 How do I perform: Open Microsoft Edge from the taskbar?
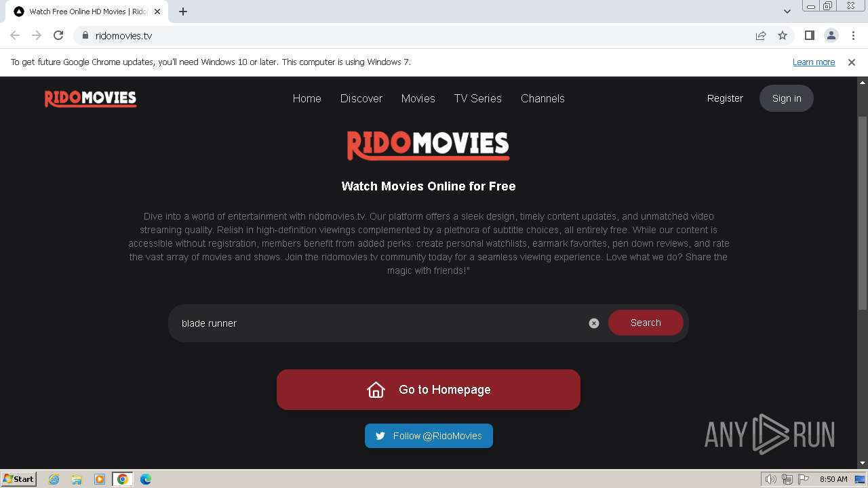(x=146, y=479)
